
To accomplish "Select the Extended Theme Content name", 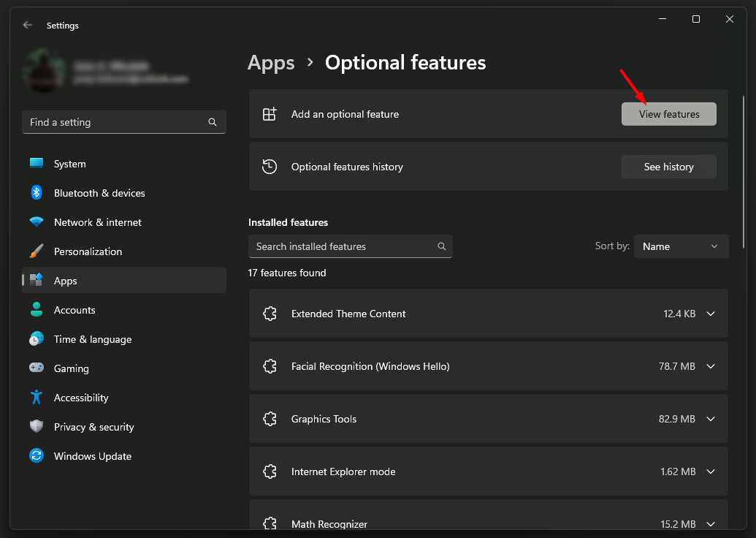I will pyautogui.click(x=348, y=314).
